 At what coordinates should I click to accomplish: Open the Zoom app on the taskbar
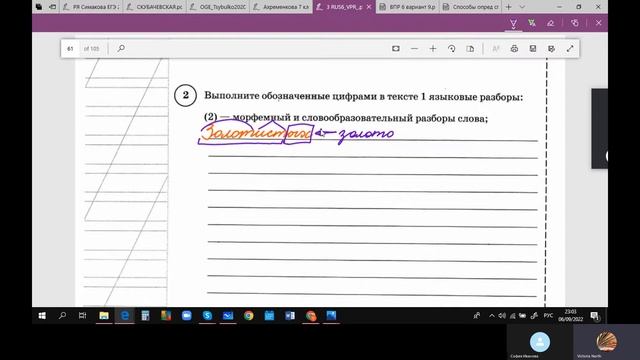(187, 316)
